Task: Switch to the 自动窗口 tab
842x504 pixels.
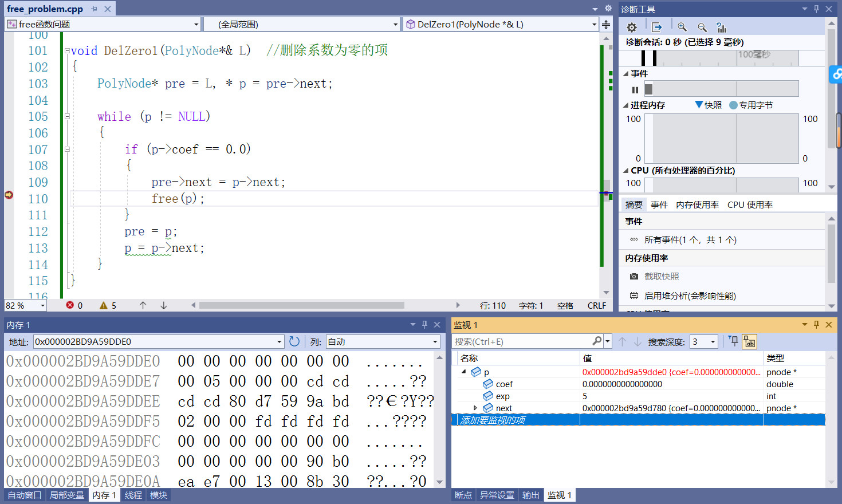Action: 25,495
